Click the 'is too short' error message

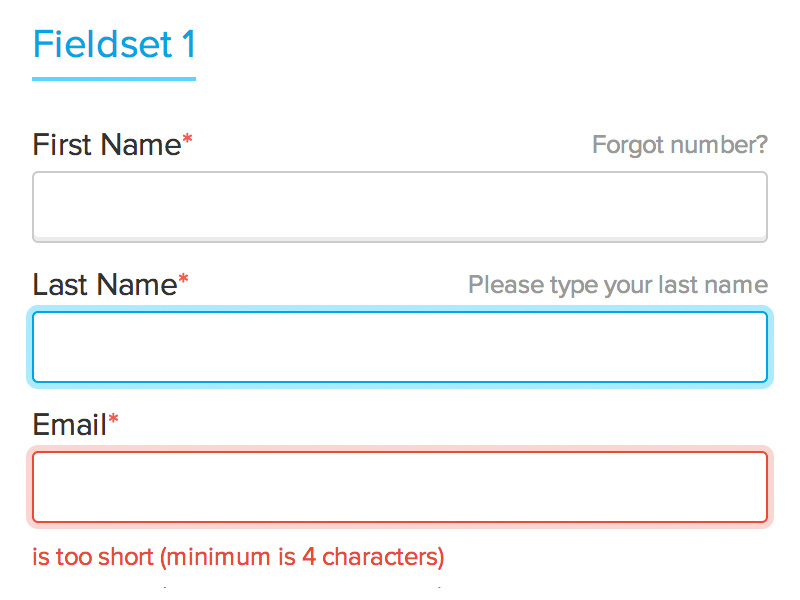tap(94, 556)
